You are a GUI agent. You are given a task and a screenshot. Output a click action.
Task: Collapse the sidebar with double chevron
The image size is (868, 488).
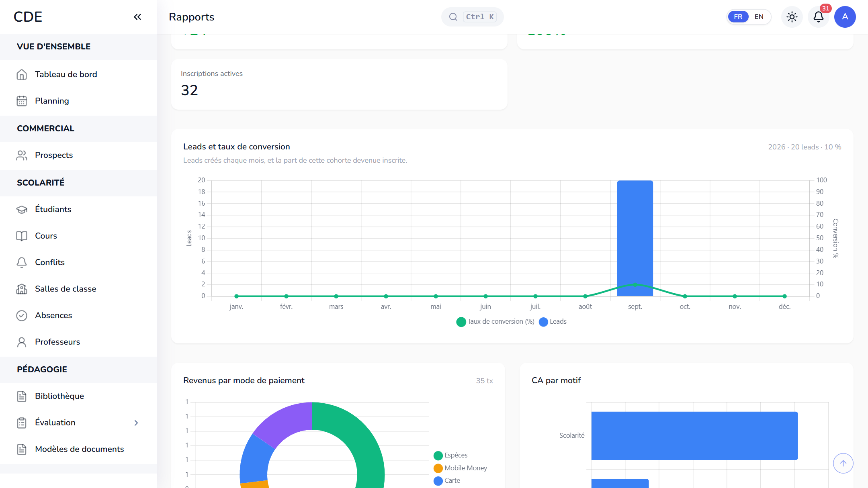[137, 17]
